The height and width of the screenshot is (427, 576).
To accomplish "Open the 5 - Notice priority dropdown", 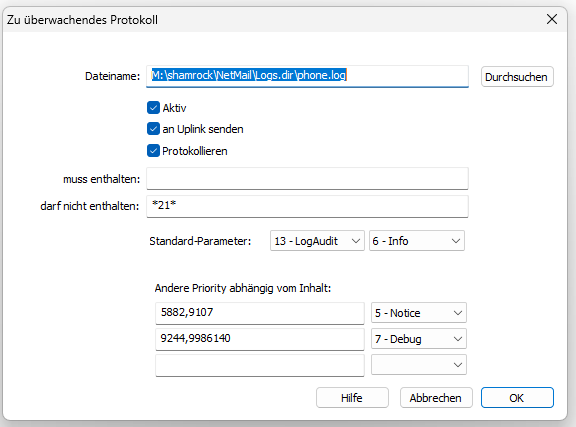I will tap(419, 313).
